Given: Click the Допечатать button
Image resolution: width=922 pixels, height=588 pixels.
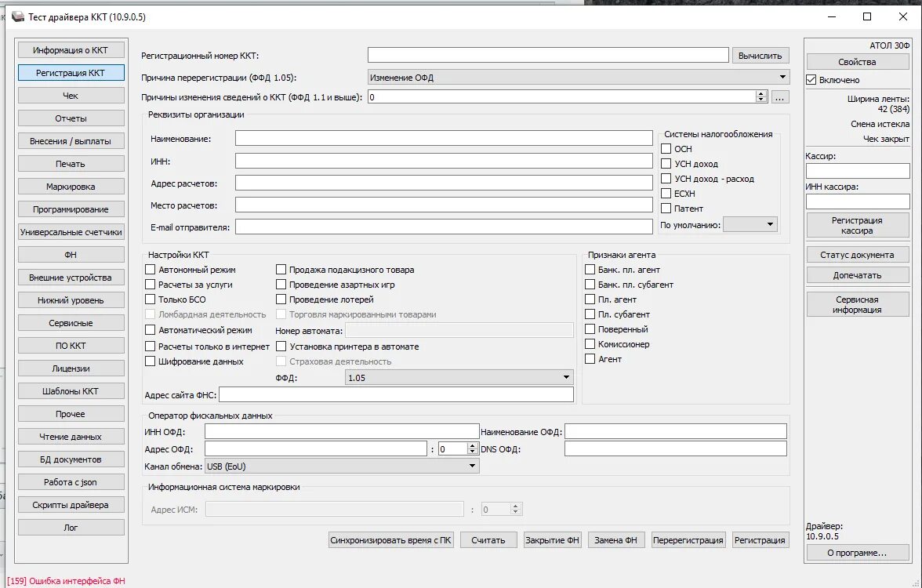Looking at the screenshot, I should [x=858, y=275].
